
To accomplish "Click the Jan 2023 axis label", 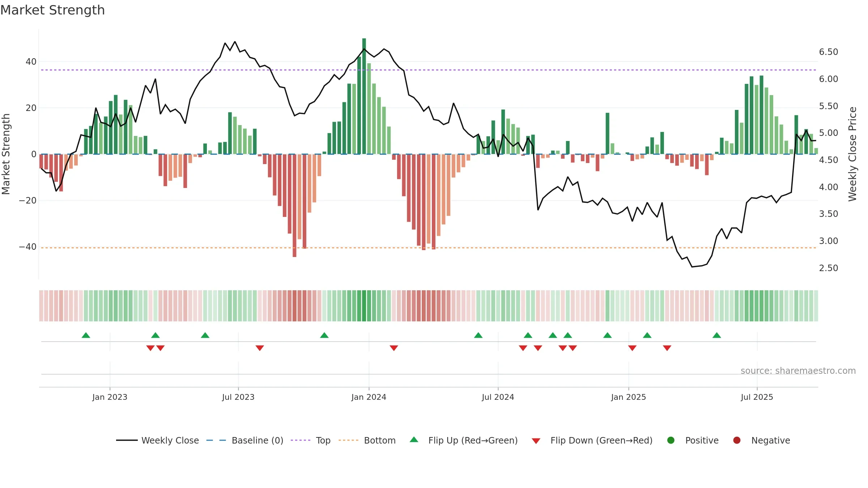I will (x=110, y=397).
